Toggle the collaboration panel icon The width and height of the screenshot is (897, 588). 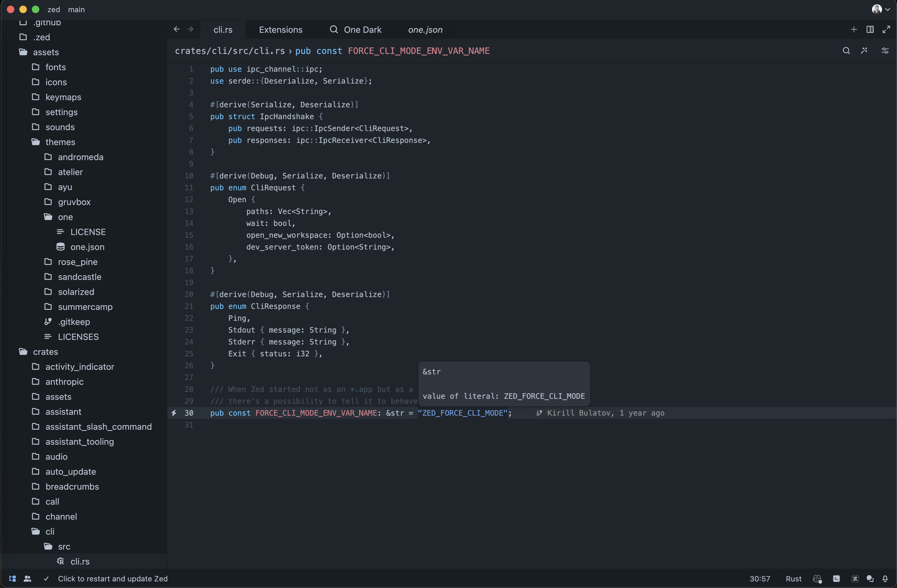pos(27,579)
